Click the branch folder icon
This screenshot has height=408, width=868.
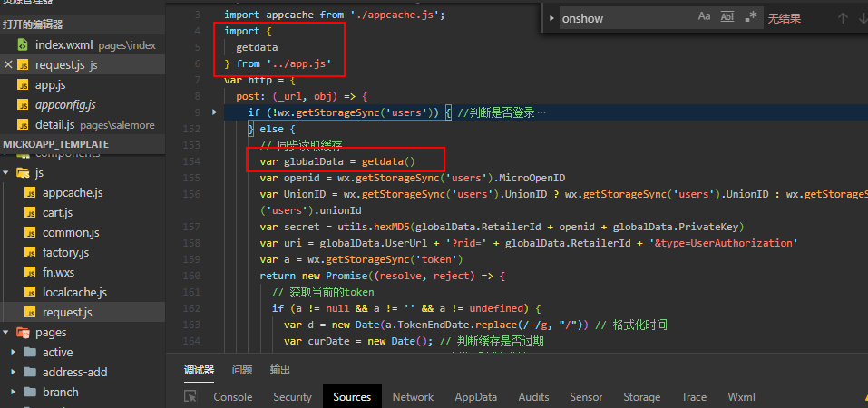(31, 393)
